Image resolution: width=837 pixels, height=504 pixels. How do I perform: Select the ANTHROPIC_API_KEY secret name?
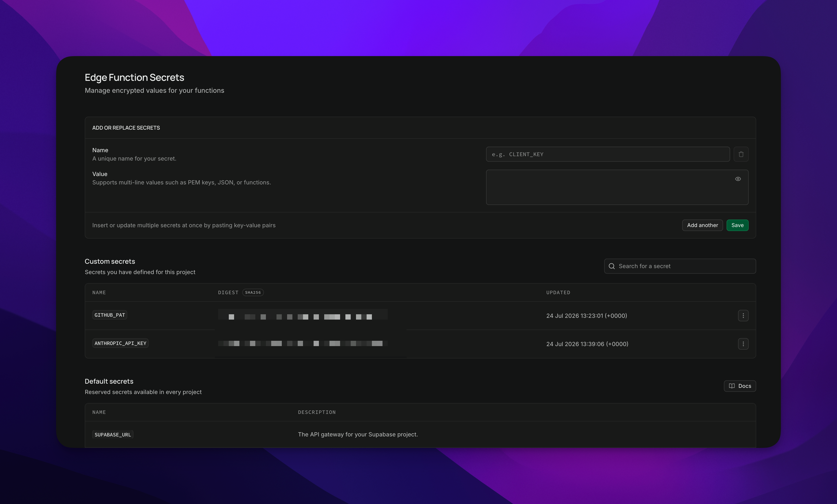pos(120,343)
